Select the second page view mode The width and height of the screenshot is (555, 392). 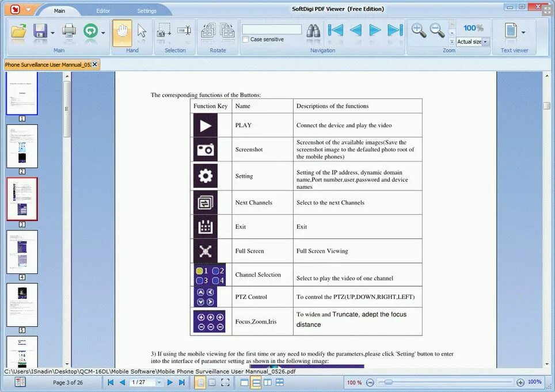click(x=212, y=382)
